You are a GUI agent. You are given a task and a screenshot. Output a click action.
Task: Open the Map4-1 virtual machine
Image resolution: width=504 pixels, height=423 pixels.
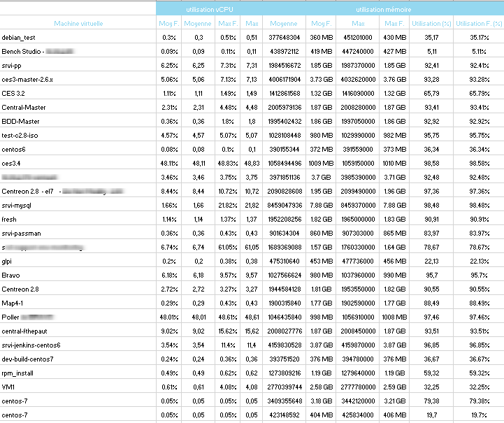pyautogui.click(x=13, y=303)
